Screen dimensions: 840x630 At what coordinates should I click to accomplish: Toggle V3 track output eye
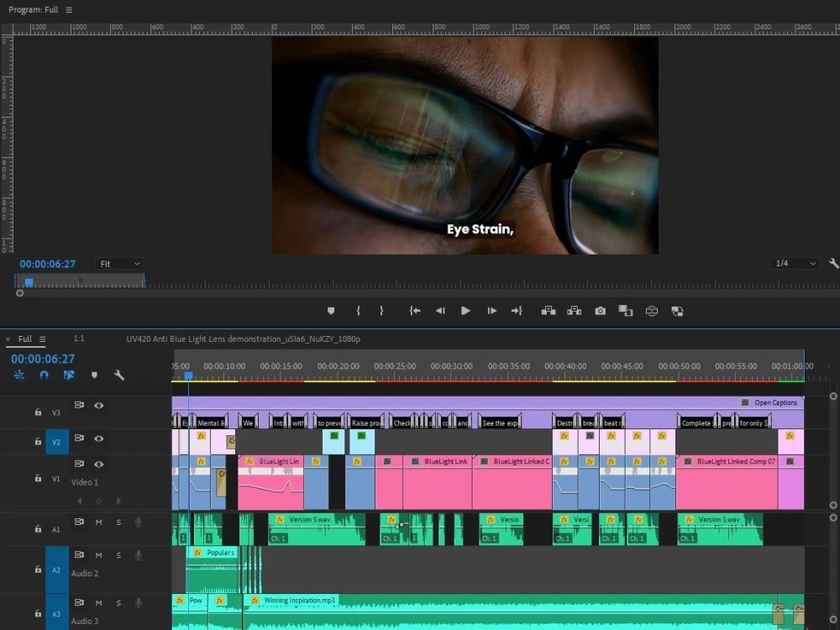[x=99, y=406]
